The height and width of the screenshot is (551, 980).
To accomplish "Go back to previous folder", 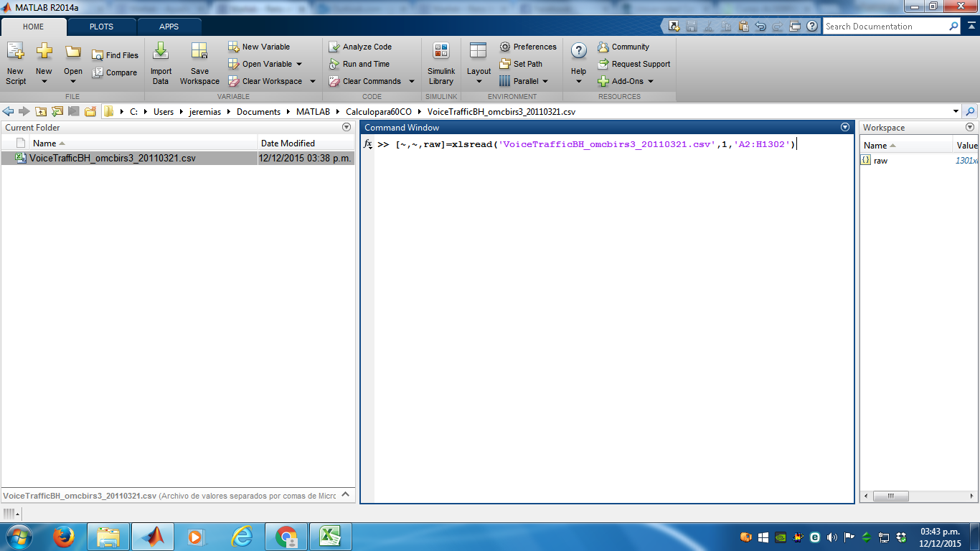I will pyautogui.click(x=9, y=112).
